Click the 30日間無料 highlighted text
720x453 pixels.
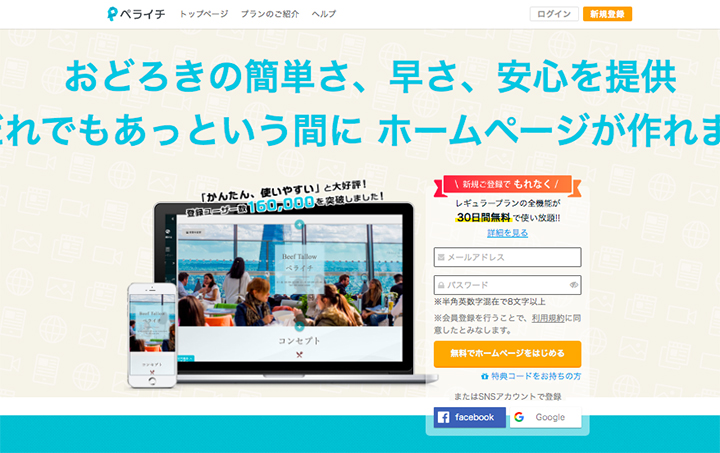484,218
